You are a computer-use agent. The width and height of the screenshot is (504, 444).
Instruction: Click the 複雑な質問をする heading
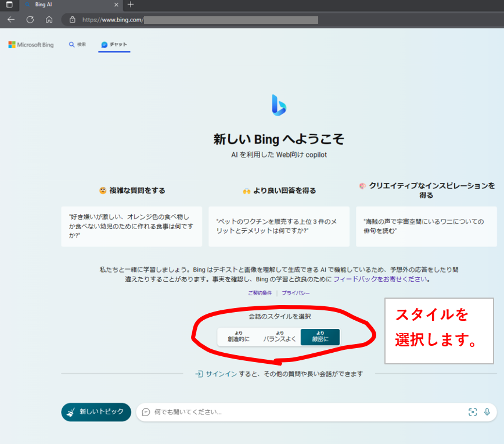tap(132, 191)
